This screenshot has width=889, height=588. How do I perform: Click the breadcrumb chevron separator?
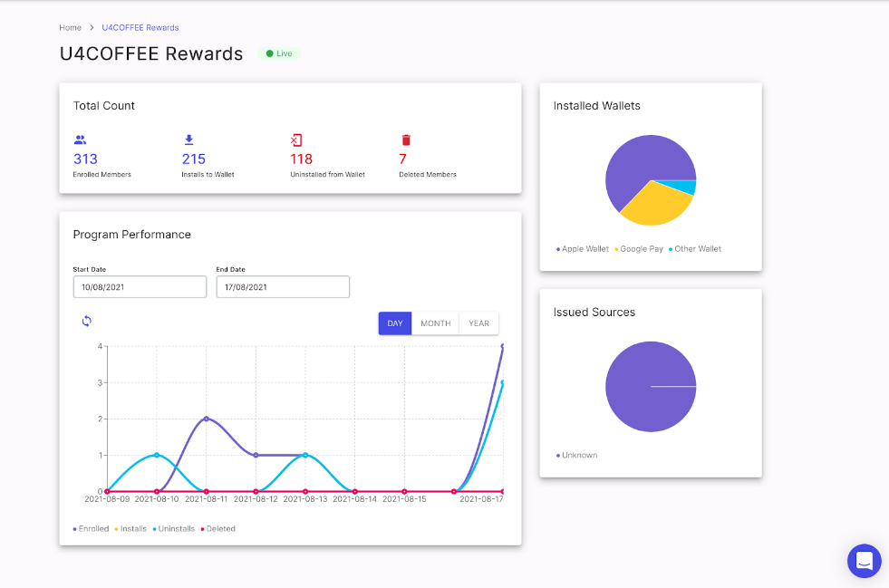(x=92, y=27)
